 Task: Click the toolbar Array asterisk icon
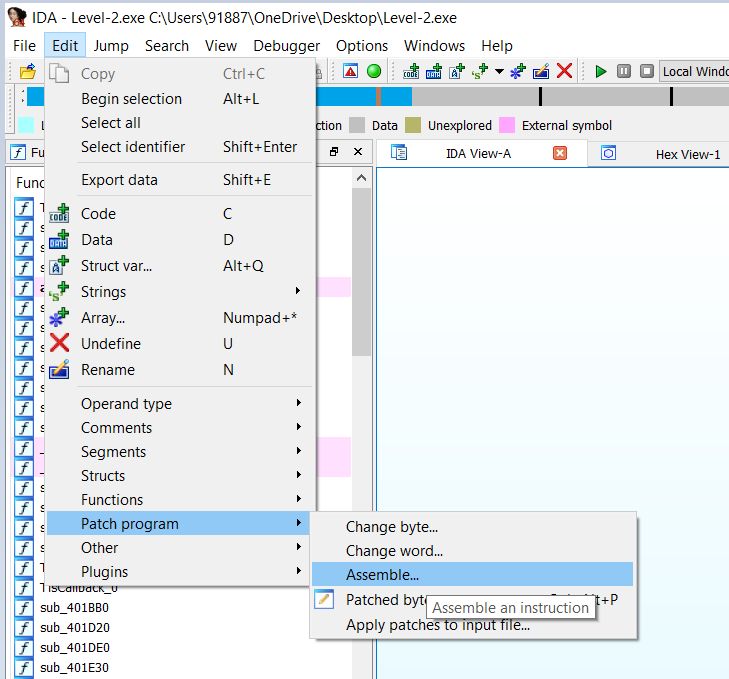pyautogui.click(x=517, y=71)
